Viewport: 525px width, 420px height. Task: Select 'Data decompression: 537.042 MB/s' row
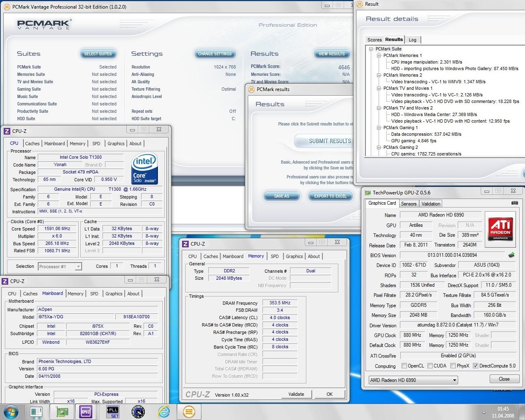426,134
